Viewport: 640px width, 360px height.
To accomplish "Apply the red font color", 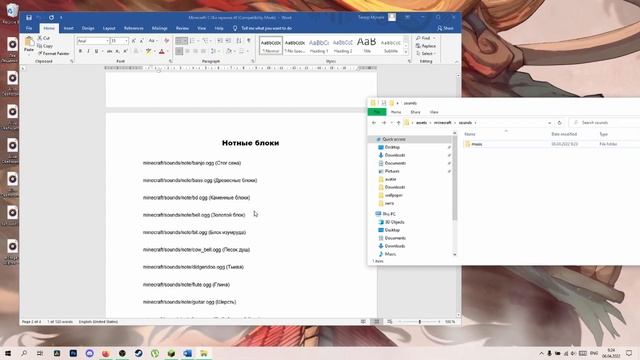I will tap(162, 51).
